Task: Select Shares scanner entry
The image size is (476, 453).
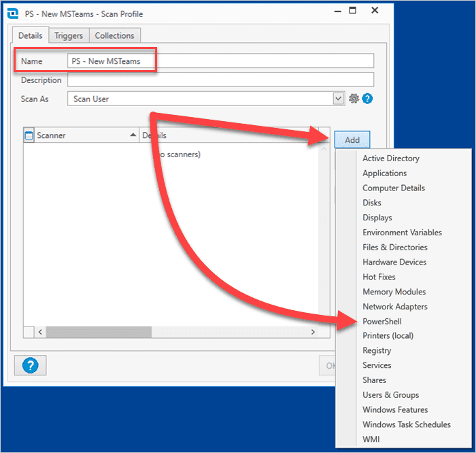Action: pyautogui.click(x=374, y=380)
